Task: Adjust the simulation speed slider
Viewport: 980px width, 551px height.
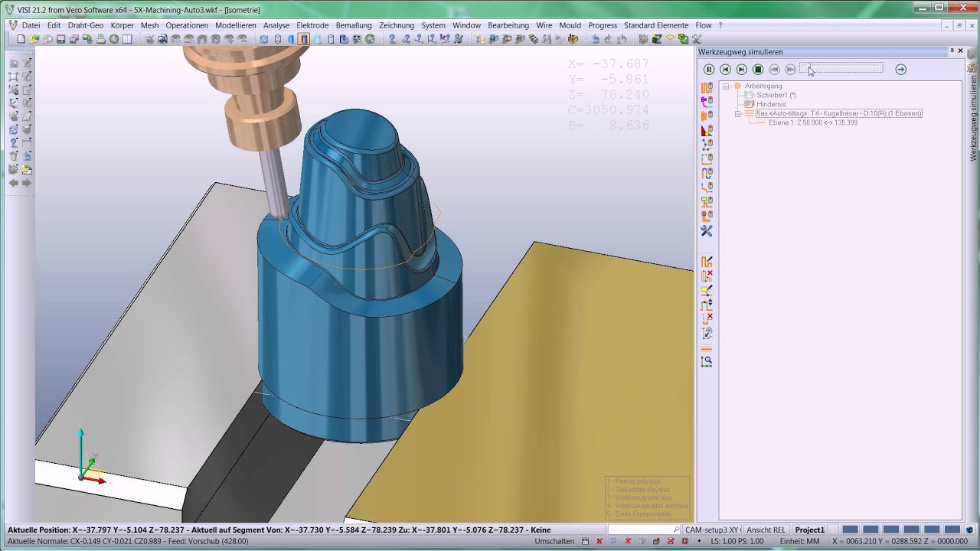Action: click(841, 69)
